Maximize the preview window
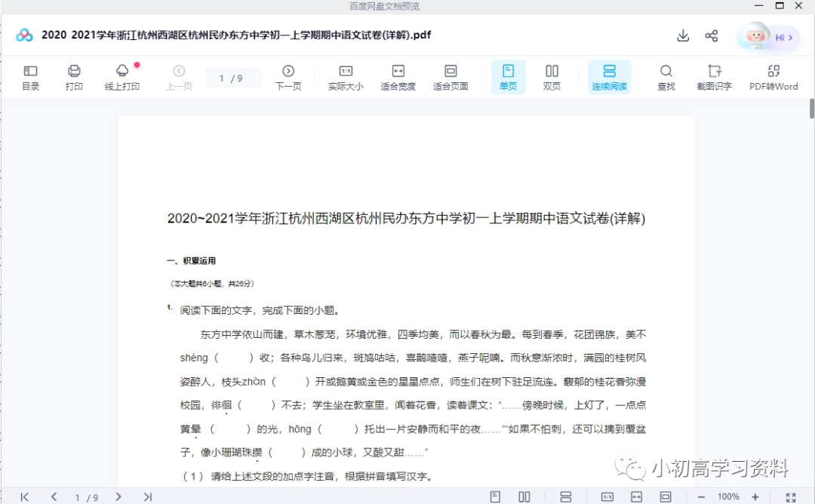Image resolution: width=815 pixels, height=504 pixels. tap(780, 6)
